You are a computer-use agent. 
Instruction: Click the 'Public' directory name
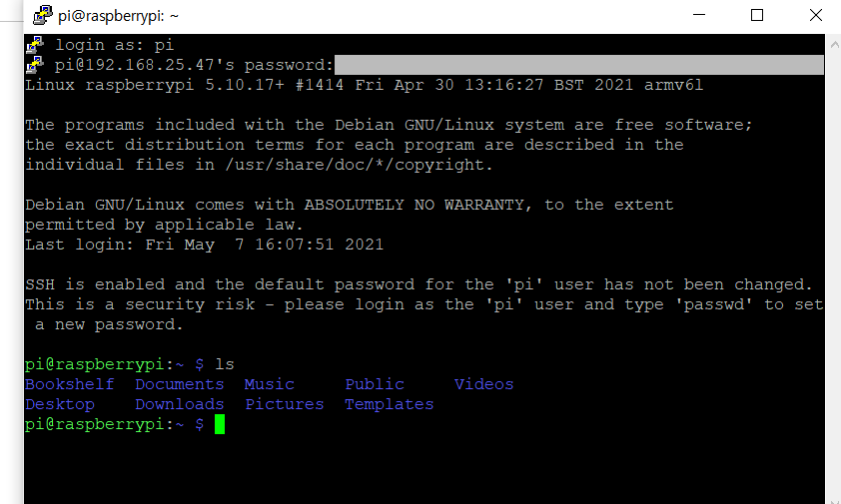[375, 384]
